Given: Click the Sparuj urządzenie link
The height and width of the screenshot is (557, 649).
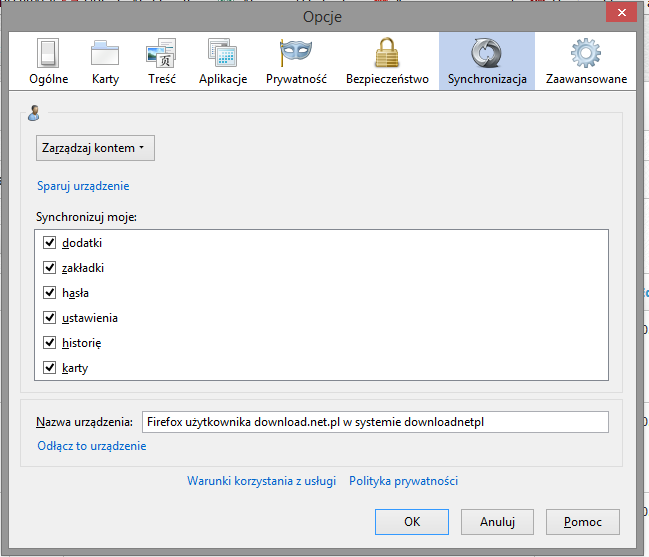Looking at the screenshot, I should (83, 186).
